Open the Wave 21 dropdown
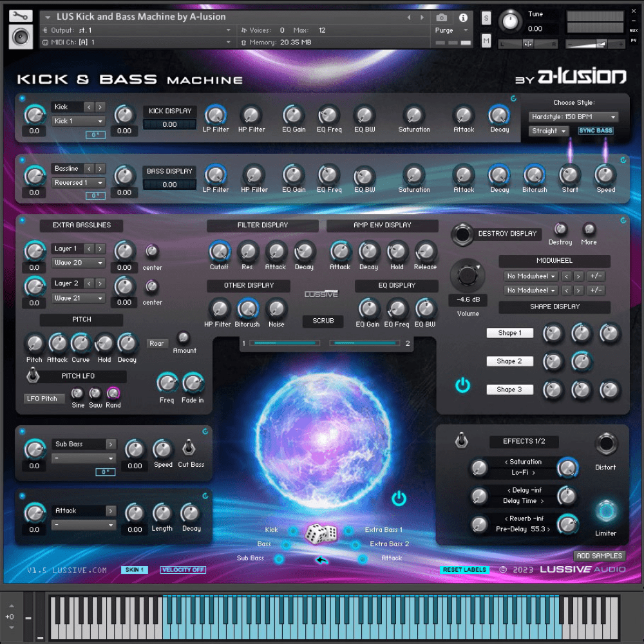This screenshot has width=644, height=644. [x=78, y=298]
